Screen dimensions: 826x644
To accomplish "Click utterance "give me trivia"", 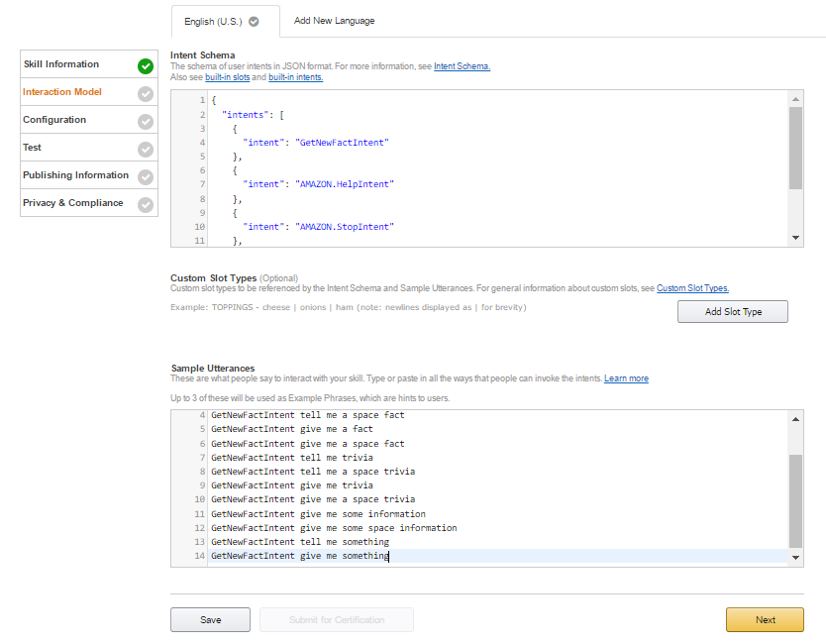I will coord(337,485).
